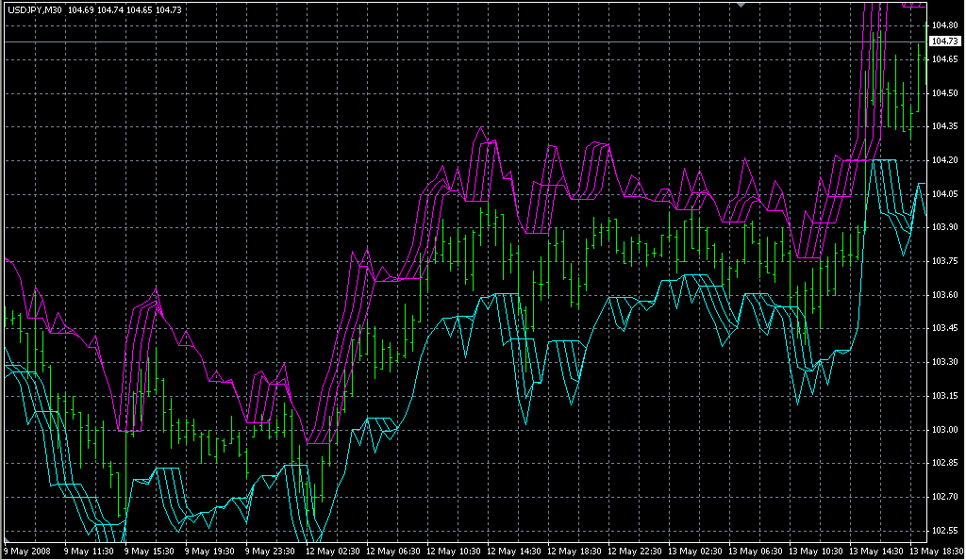Click the 103.60 price axis label
Viewport: 966px width, 560px height.
coord(945,295)
